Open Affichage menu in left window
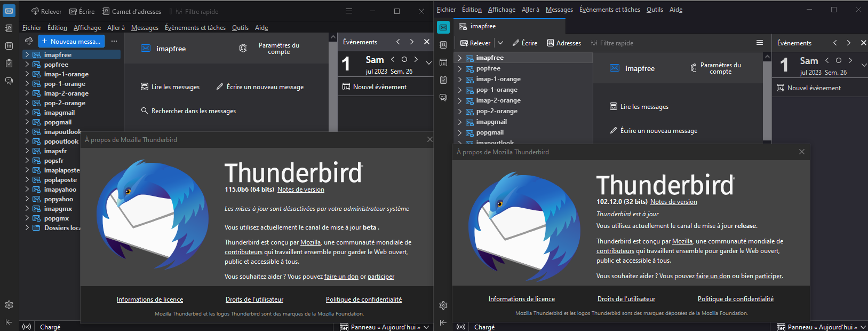Image resolution: width=868 pixels, height=331 pixels. coord(87,28)
